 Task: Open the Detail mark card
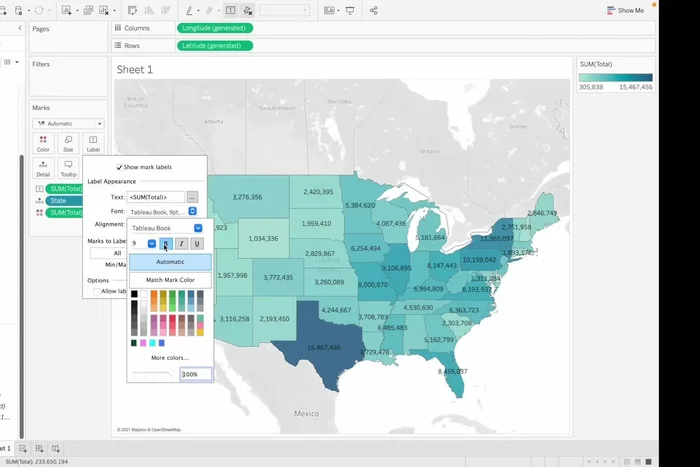pyautogui.click(x=43, y=168)
